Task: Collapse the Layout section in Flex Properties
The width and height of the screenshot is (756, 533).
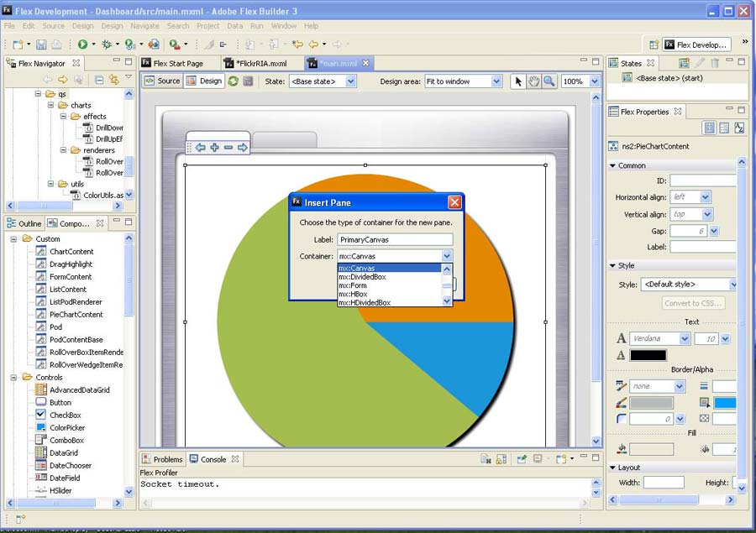Action: coord(613,468)
